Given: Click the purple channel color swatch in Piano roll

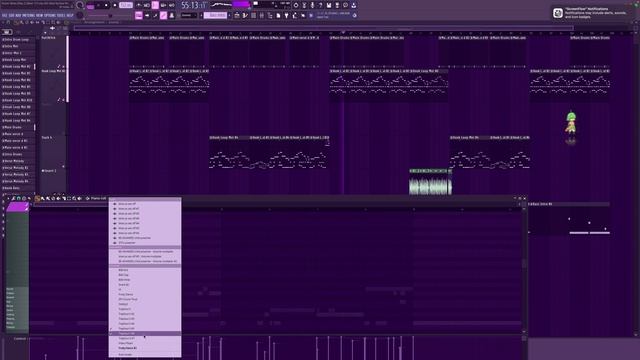Looking at the screenshot, I should coord(17,207).
